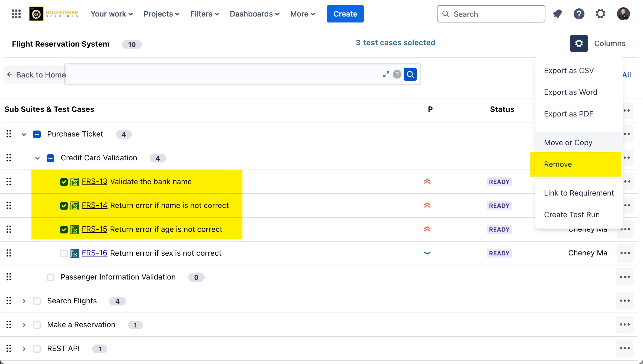Uncheck the FRS-13 test case checkbox
The image size is (643, 364).
(x=64, y=182)
